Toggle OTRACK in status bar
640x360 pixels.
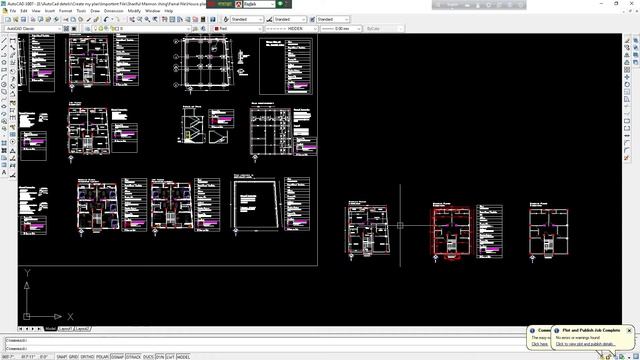point(133,357)
